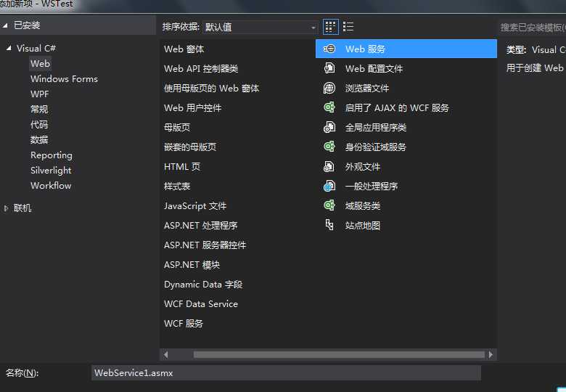Select the 嵌套的母版页 template
Viewport: 566px width, 392px height.
point(190,147)
